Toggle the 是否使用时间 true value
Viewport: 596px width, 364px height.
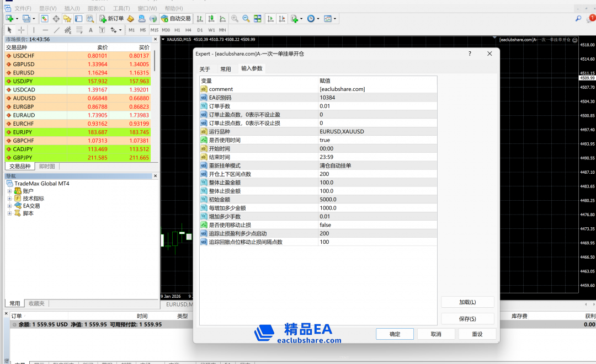[325, 140]
